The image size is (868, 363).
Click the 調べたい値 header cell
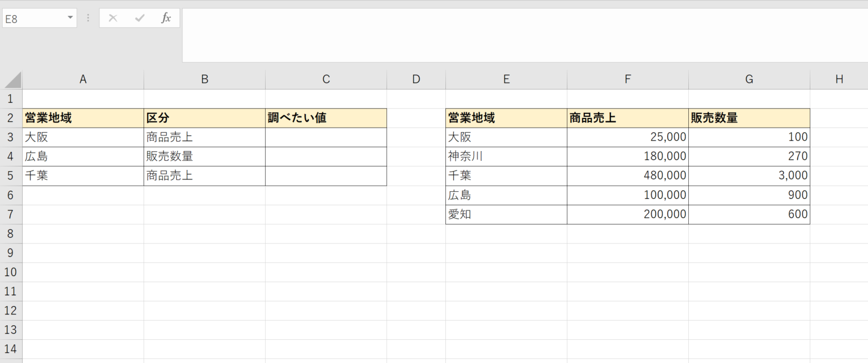pos(326,118)
